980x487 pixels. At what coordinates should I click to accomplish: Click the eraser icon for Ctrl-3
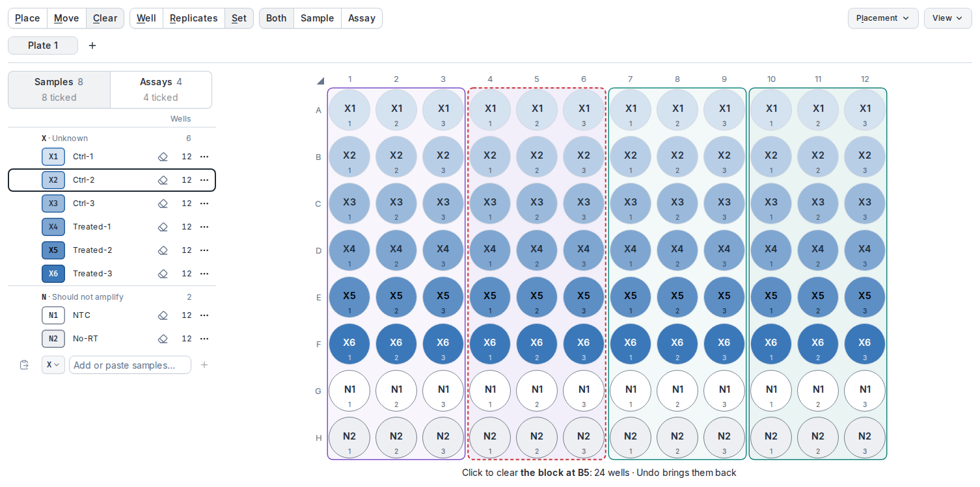coord(163,204)
